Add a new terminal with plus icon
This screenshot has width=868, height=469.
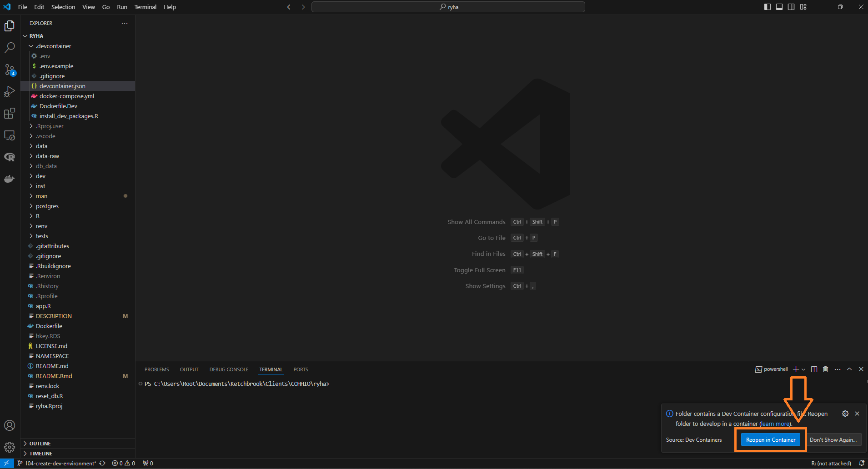pyautogui.click(x=796, y=369)
